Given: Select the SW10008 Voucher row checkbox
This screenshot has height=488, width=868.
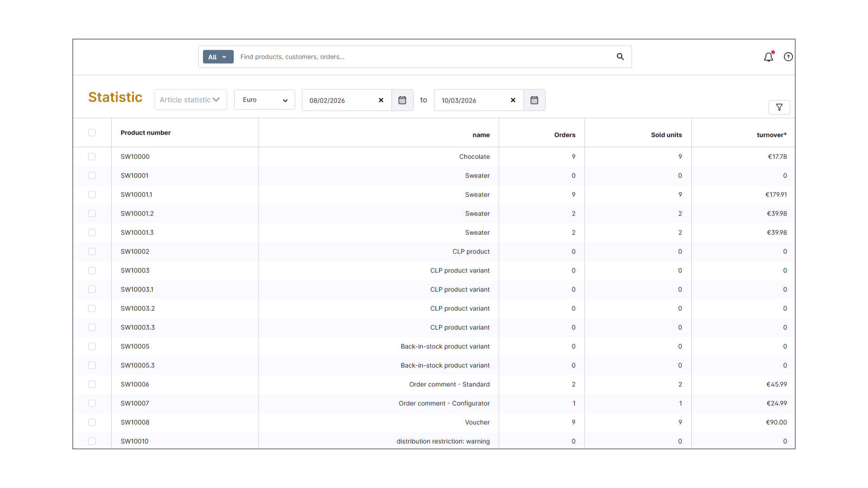Looking at the screenshot, I should click(92, 422).
